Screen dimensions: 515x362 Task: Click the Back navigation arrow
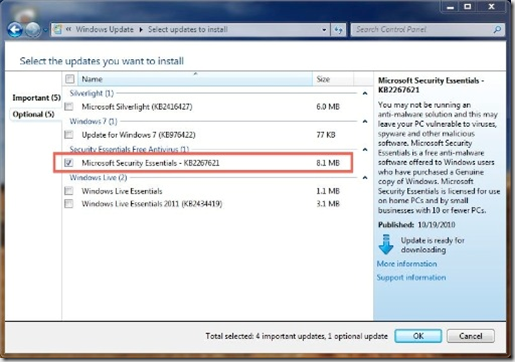15,30
